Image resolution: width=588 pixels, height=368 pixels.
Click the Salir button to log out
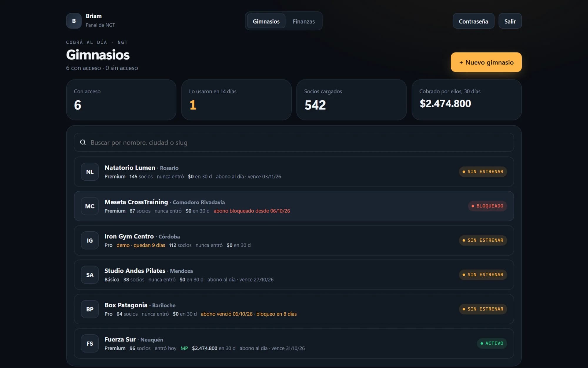pos(510,21)
